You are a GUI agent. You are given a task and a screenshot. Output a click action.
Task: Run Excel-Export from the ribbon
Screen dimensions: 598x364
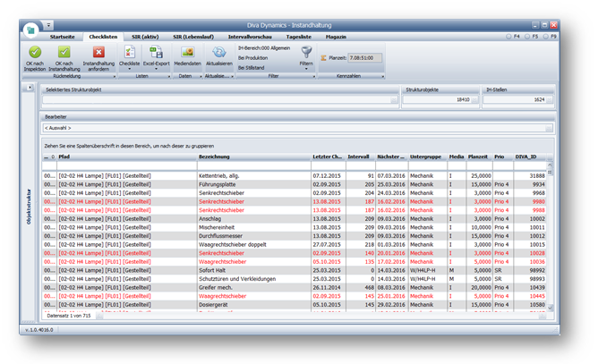coord(156,53)
